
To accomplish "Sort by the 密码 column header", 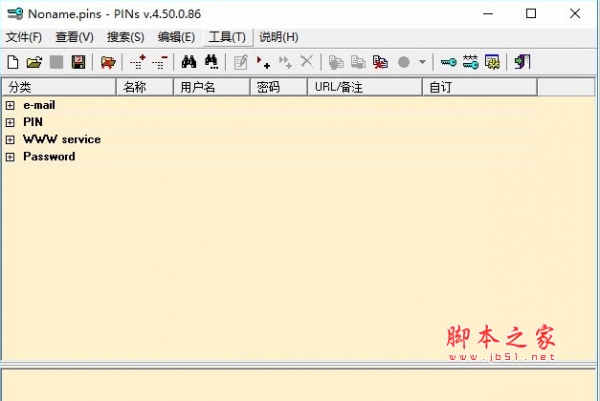I will 279,87.
